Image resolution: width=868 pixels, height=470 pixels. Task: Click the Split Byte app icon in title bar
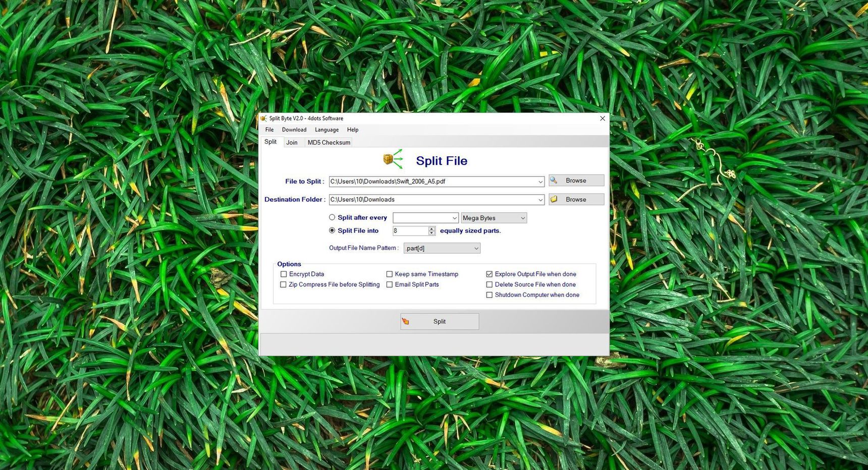[263, 119]
